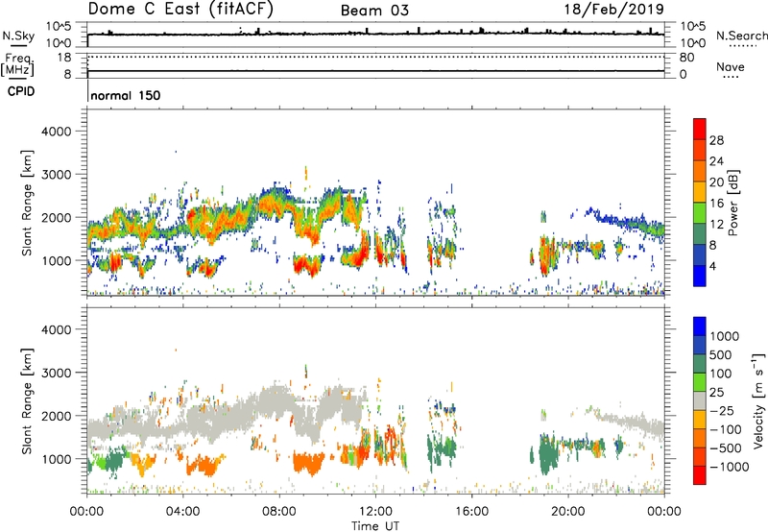
Task: Click the "18" frequency axis tick
Action: point(64,58)
